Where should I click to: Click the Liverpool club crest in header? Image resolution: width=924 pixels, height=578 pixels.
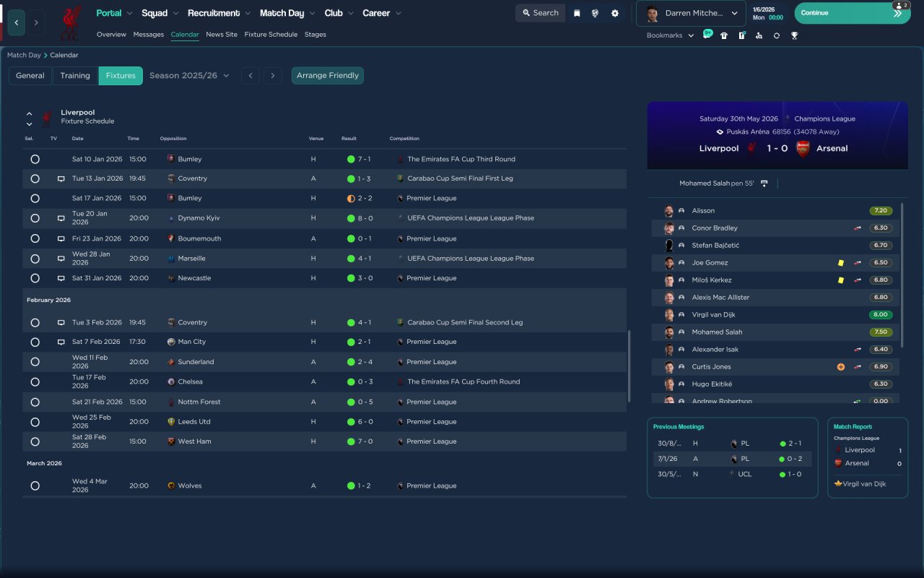pyautogui.click(x=70, y=23)
